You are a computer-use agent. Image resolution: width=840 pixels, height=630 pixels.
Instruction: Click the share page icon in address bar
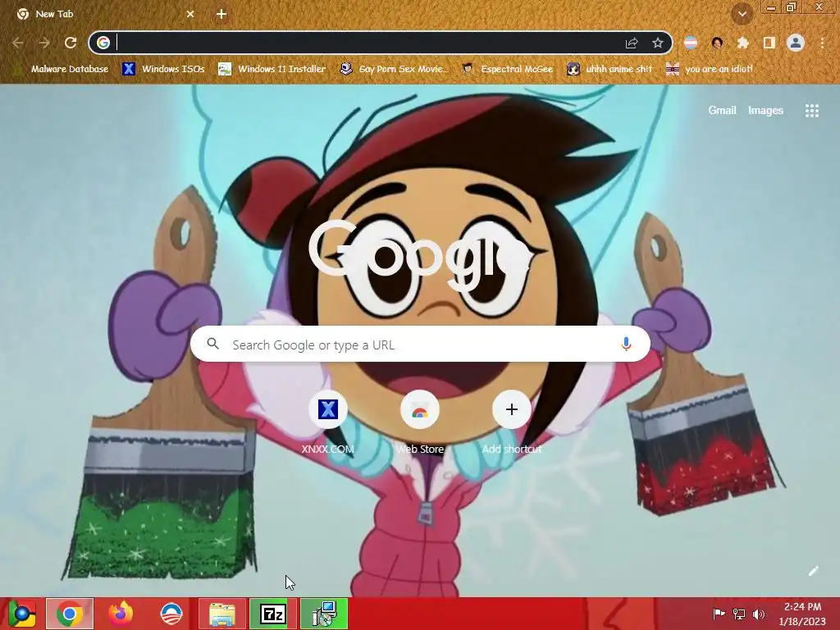[x=632, y=43]
